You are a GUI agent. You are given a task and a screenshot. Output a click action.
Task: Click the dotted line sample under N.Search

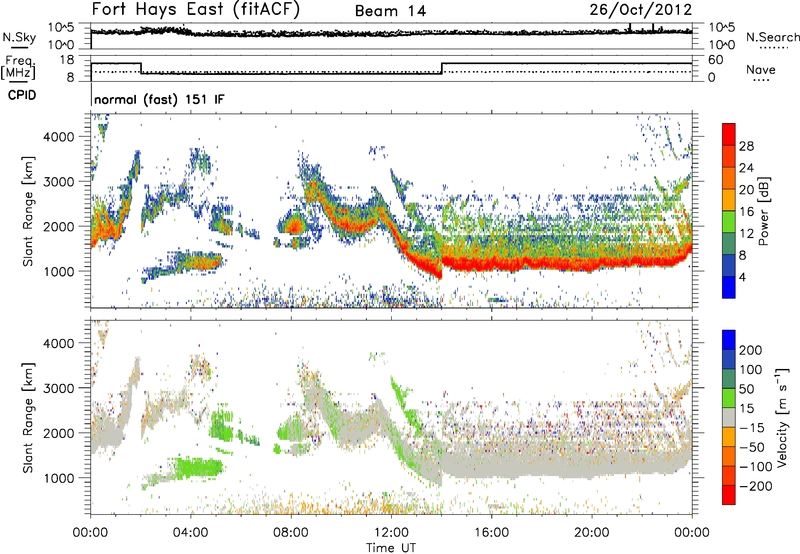[x=774, y=48]
